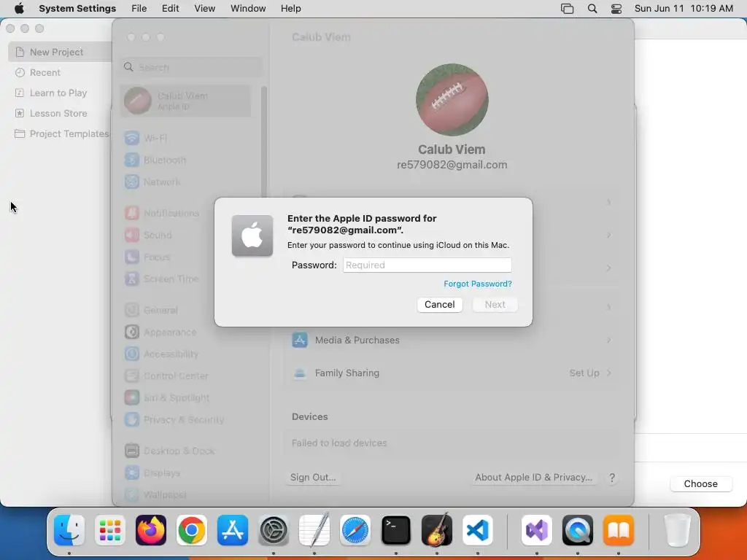This screenshot has width=747, height=560.
Task: Open the Window menu
Action: coord(248,9)
